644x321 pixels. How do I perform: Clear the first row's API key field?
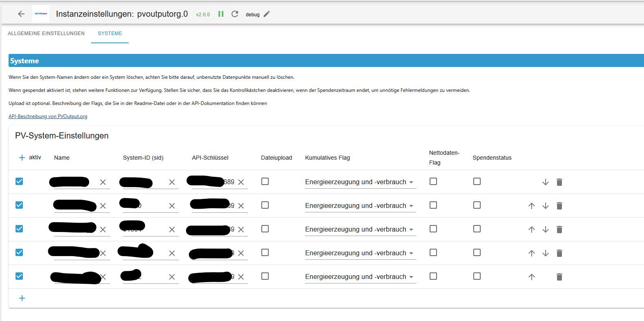(241, 182)
